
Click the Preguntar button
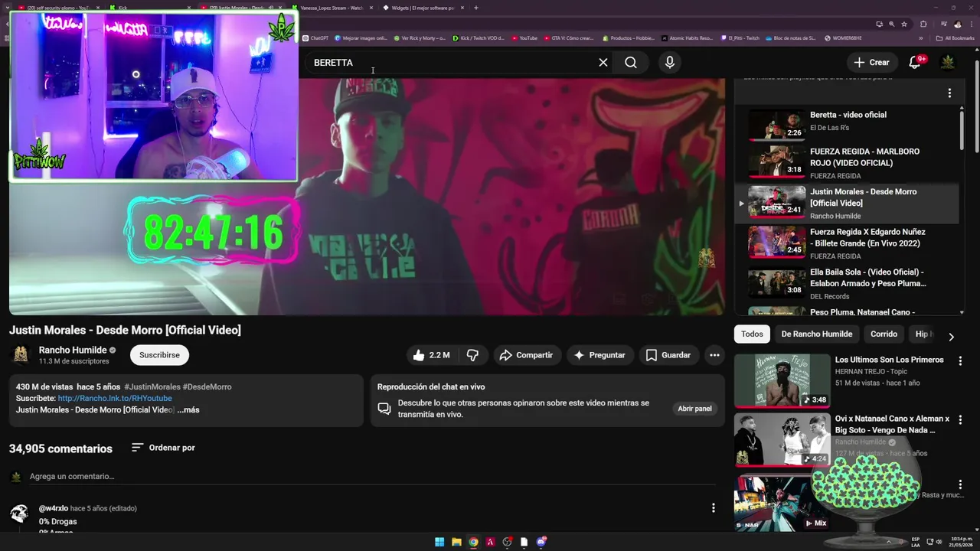click(599, 355)
